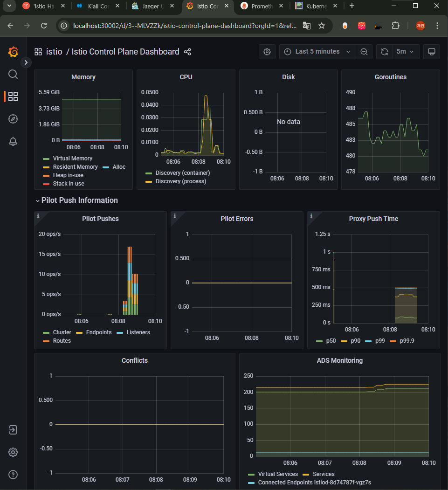Cycle view mode with monitor icon

(431, 52)
